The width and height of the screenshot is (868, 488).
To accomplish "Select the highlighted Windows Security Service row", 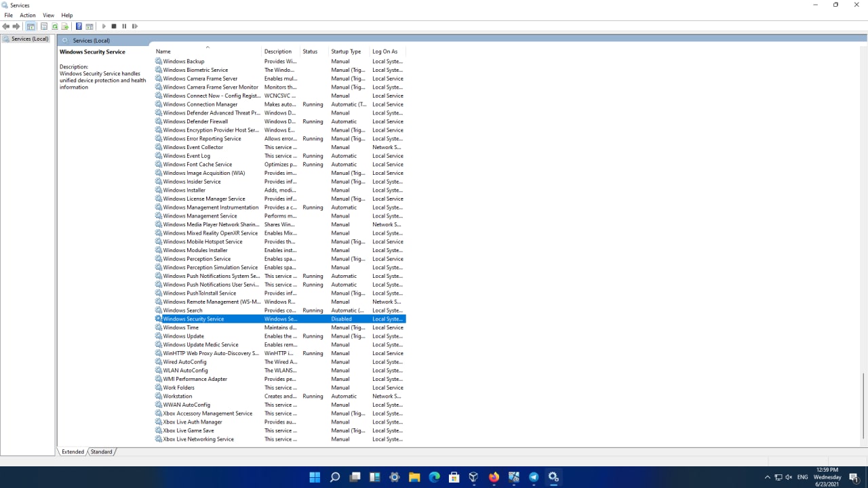I will click(280, 319).
